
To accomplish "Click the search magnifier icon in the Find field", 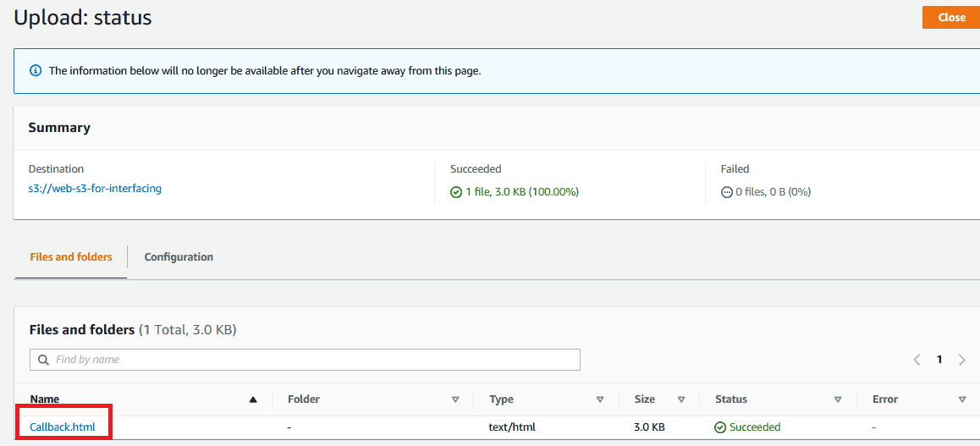I will click(43, 360).
